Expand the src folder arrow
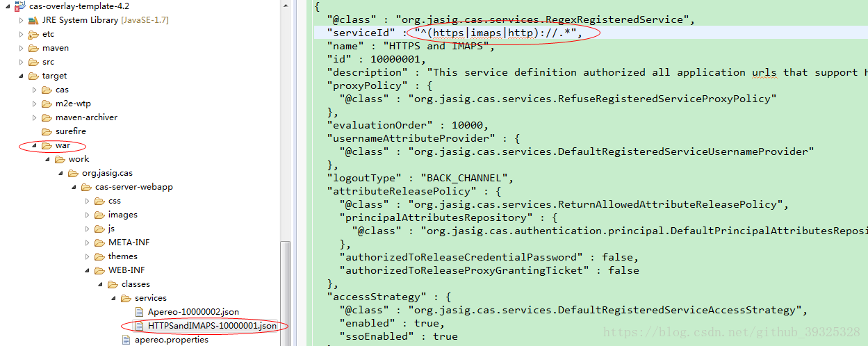This screenshot has width=868, height=346. pyautogui.click(x=22, y=62)
